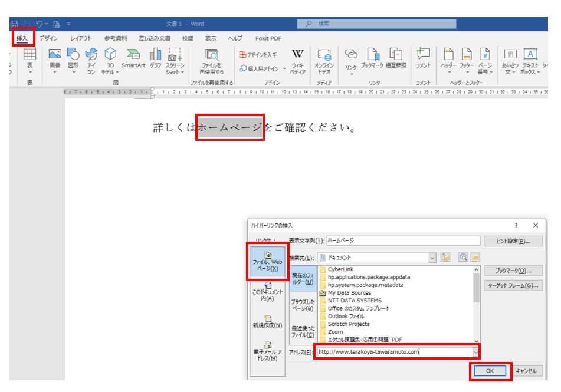Expand the 検索先 folder dropdown
Screen dimensions: 561x392
click(432, 258)
